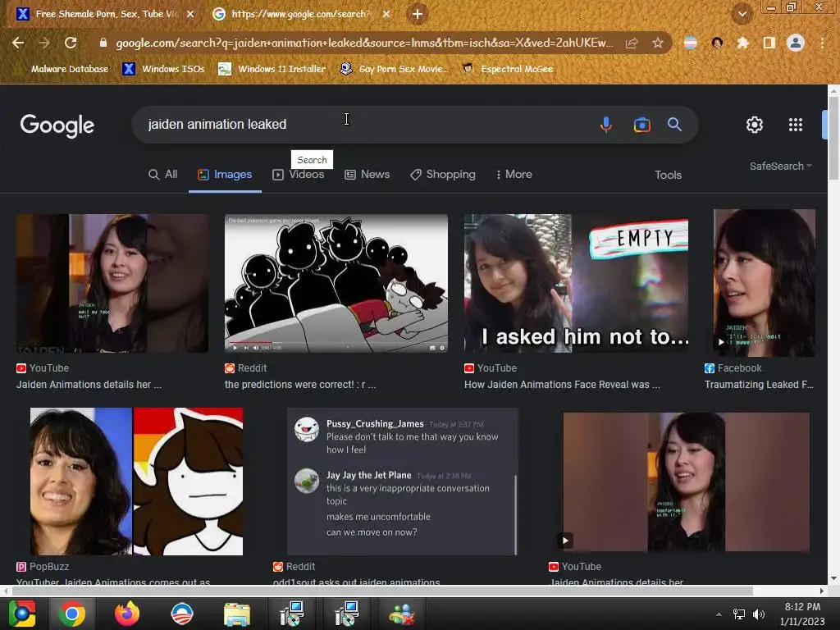Open the Tools button
The width and height of the screenshot is (840, 630).
tap(668, 176)
